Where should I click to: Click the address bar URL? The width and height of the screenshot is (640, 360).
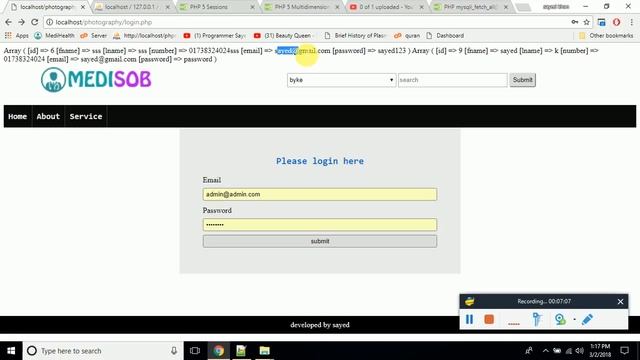pyautogui.click(x=103, y=22)
